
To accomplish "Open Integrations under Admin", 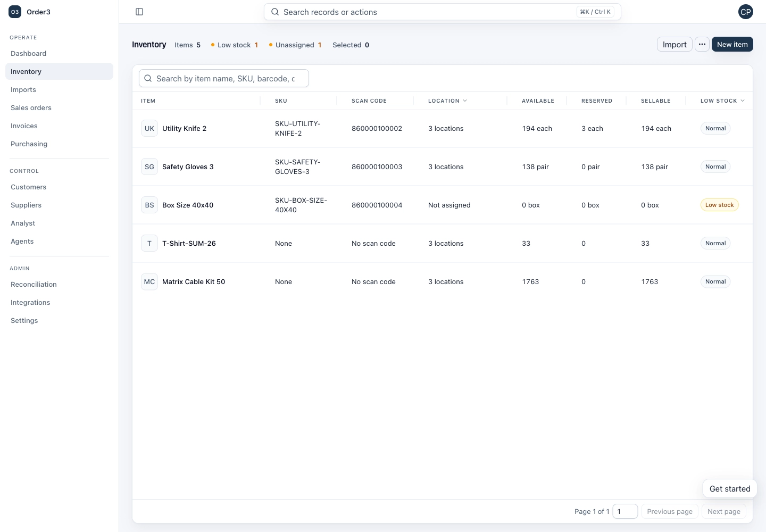I will click(59, 302).
